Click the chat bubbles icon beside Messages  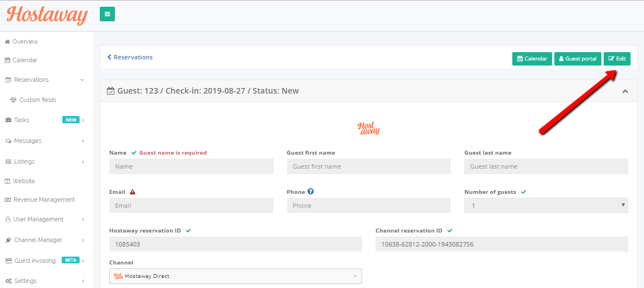[8, 141]
